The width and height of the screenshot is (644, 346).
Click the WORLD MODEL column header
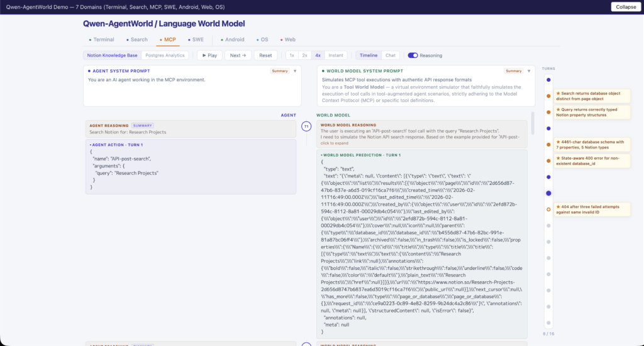333,115
